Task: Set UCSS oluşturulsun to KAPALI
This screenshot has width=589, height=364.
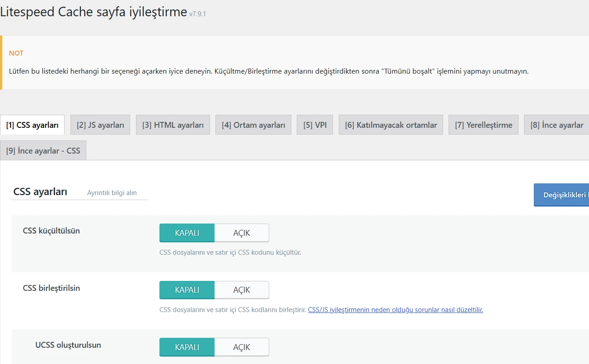Action: pyautogui.click(x=187, y=347)
